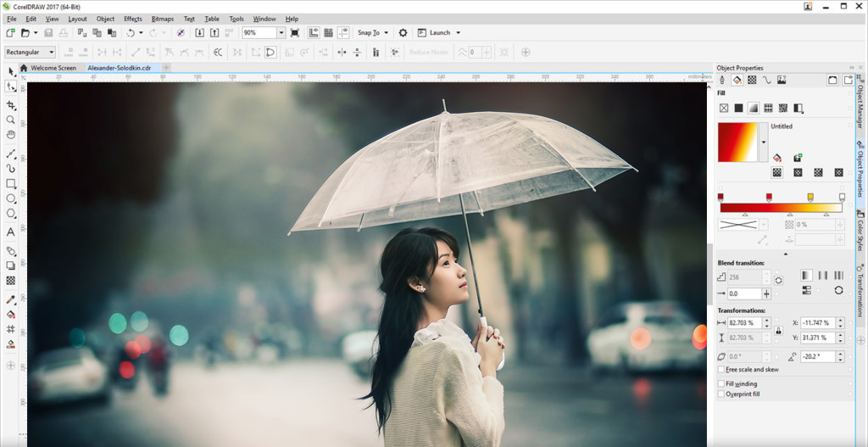Open the Bitmap properties section
Screen dimensions: 868x447
click(x=782, y=80)
